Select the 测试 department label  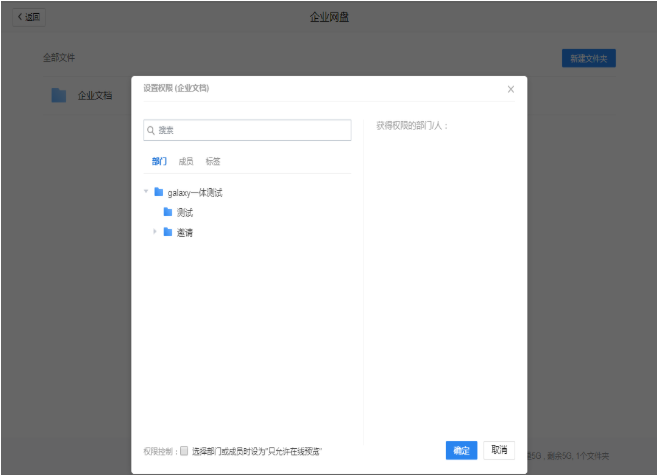[185, 212]
